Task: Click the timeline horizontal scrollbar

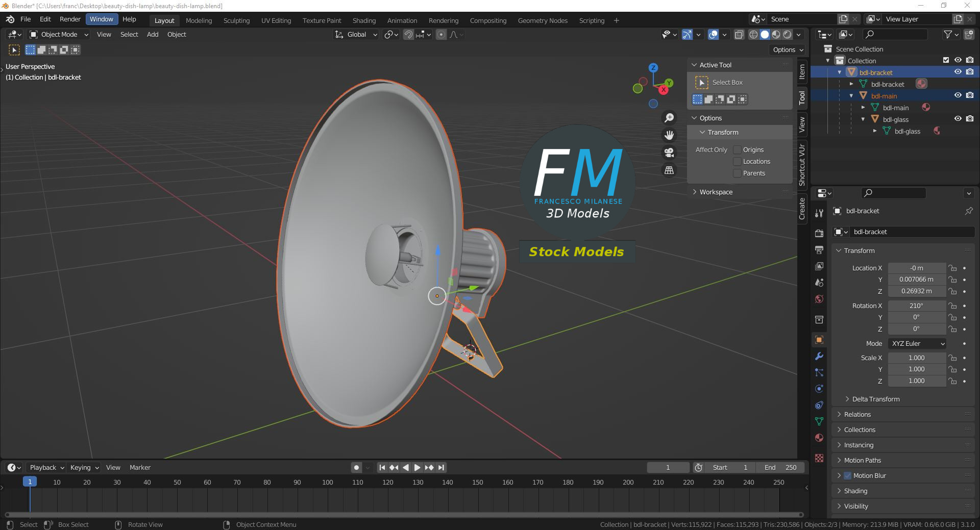Action: pos(404,515)
